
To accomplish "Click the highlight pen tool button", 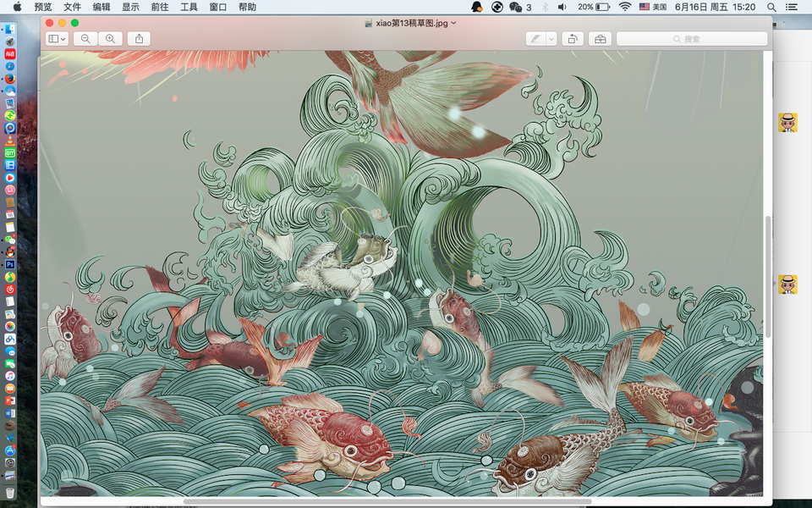I will (x=535, y=39).
